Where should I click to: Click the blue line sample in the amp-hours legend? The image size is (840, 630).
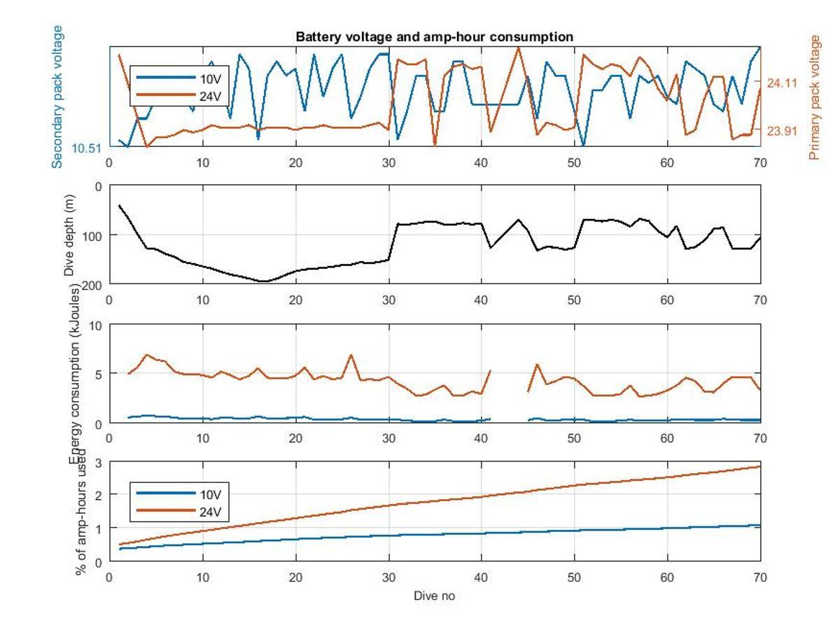click(165, 494)
